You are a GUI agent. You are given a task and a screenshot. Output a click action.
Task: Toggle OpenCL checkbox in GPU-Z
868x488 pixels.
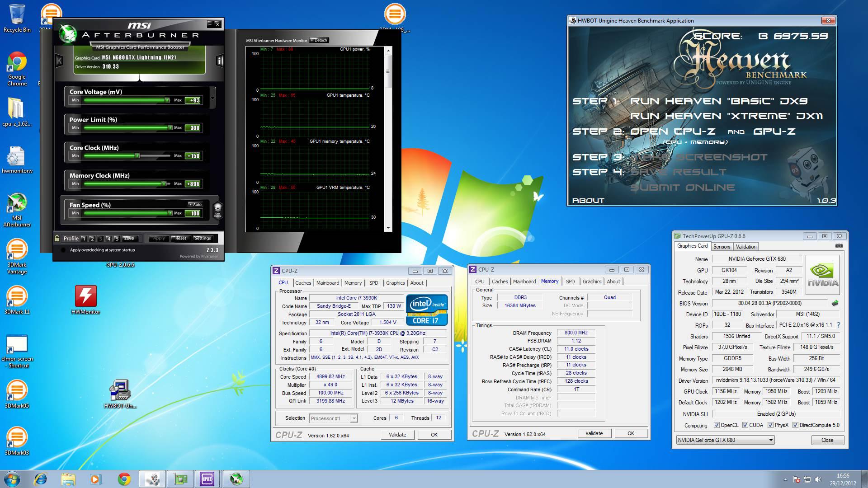tap(717, 425)
